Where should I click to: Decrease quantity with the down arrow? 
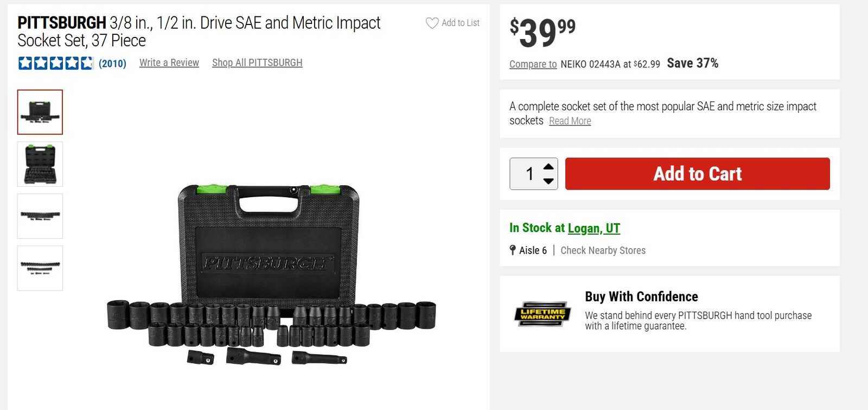click(548, 181)
